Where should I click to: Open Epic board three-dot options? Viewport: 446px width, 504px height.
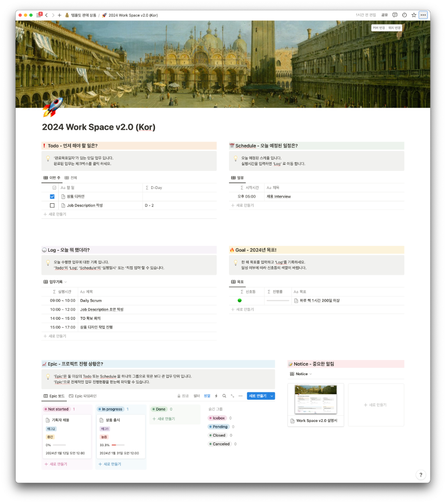[240, 396]
